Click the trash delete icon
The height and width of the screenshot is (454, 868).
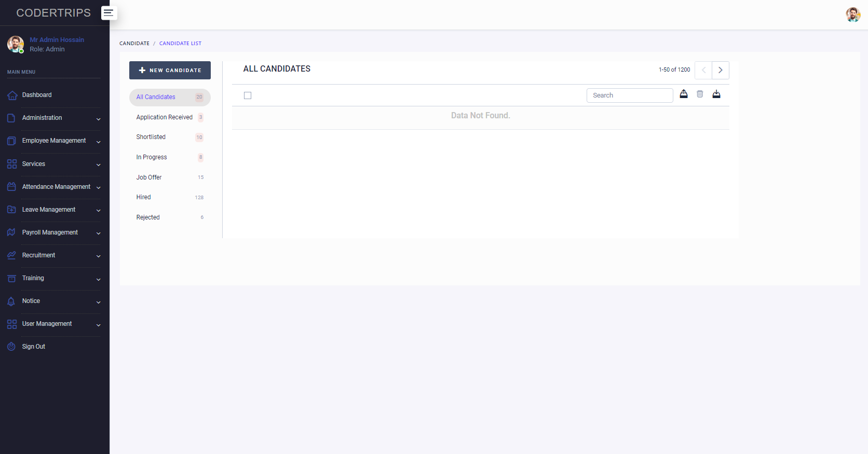click(x=700, y=94)
